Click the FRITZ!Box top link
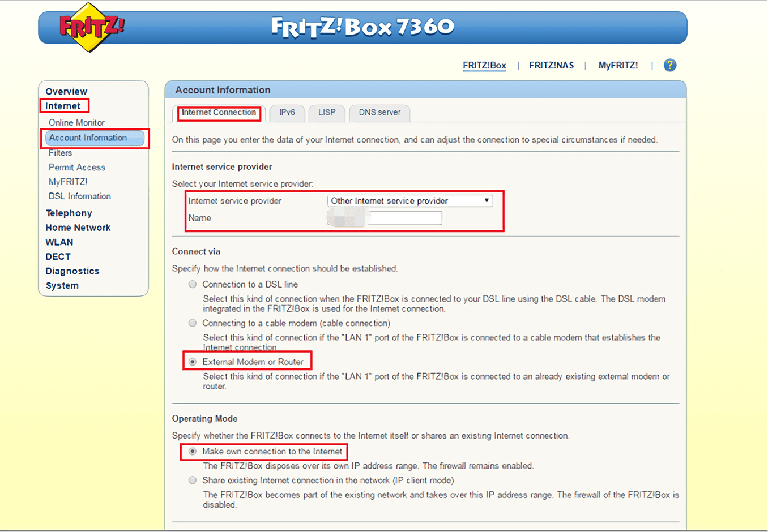Screen dimensions: 768x532 tap(484, 66)
